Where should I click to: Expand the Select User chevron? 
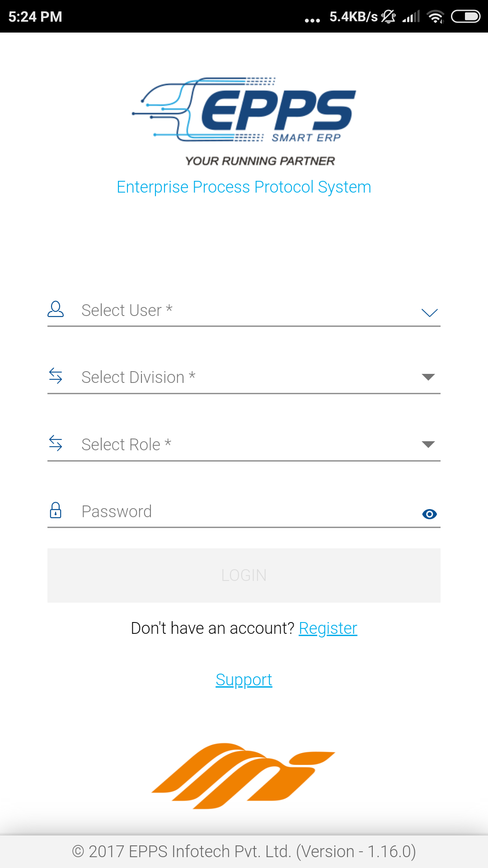429,312
